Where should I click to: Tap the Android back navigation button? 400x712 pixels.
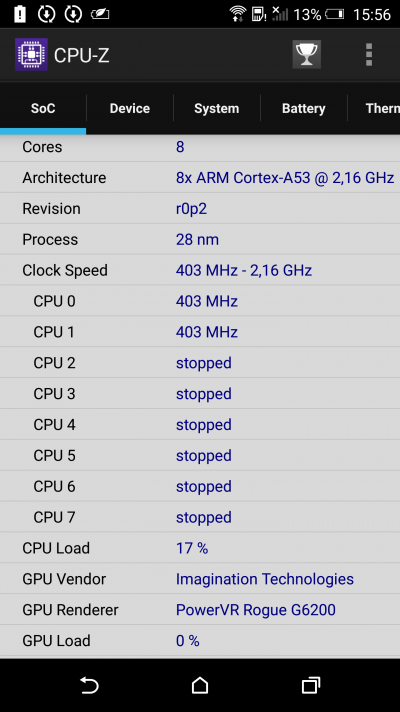[x=89, y=685]
